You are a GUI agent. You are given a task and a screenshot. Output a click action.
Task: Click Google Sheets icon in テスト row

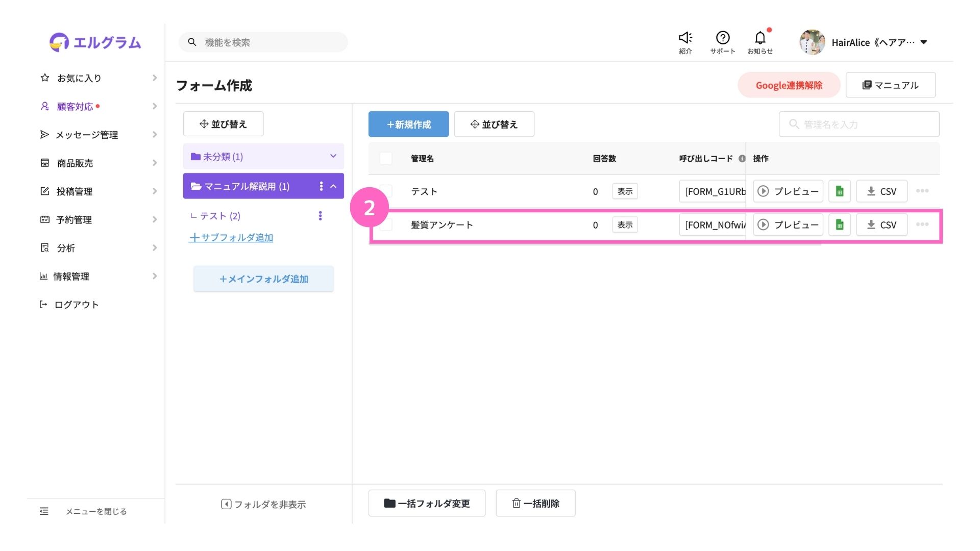839,191
